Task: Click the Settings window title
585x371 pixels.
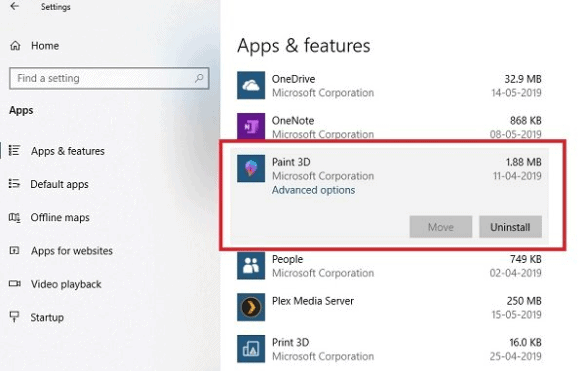Action: click(56, 7)
